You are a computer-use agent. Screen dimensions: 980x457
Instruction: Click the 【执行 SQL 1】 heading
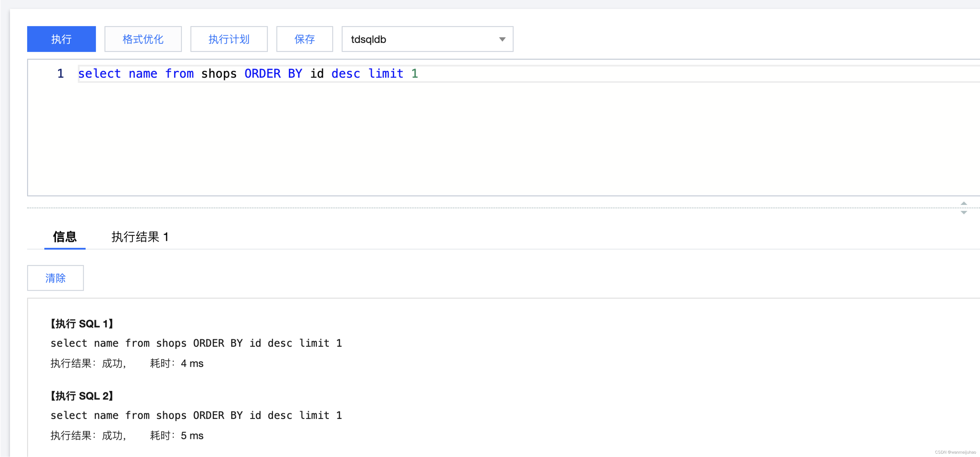(x=82, y=324)
